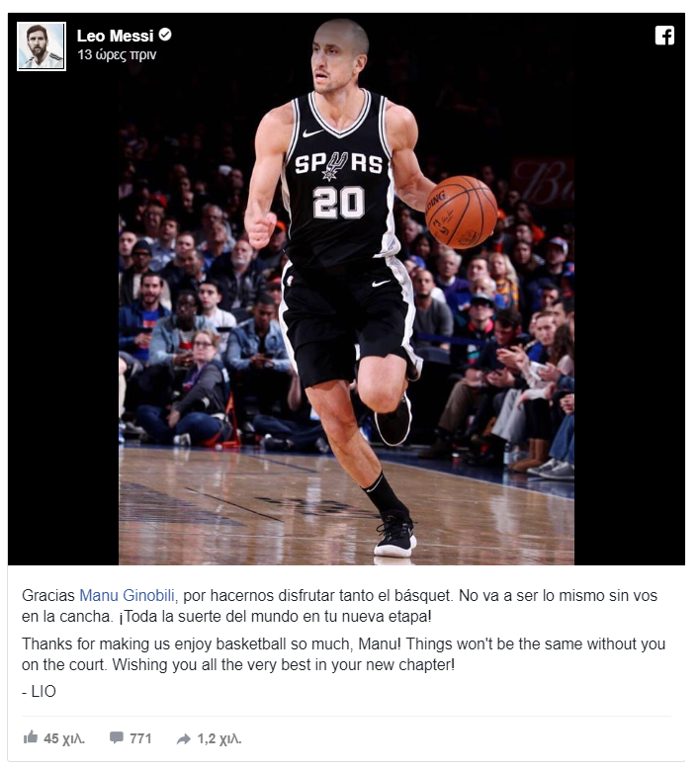
Task: Open the Leo Messi page name link
Action: (x=116, y=37)
